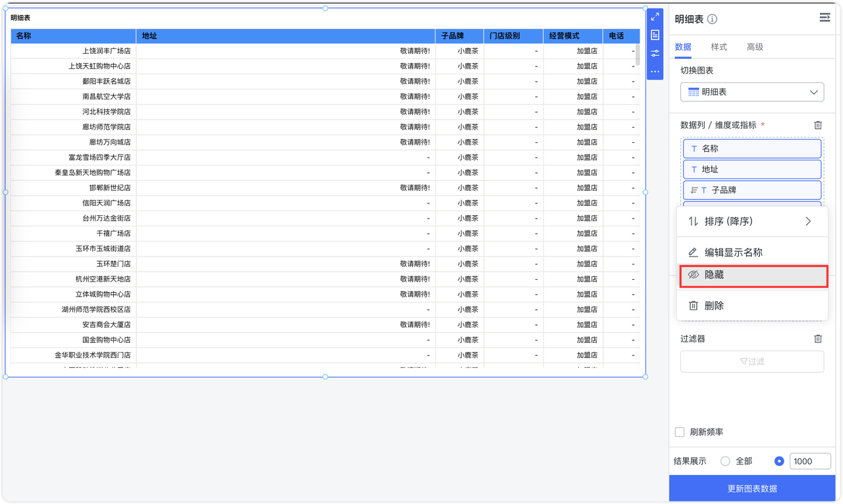Click the table's vertical scrollbar thumb
Screen dimensions: 843x504
[x=638, y=54]
